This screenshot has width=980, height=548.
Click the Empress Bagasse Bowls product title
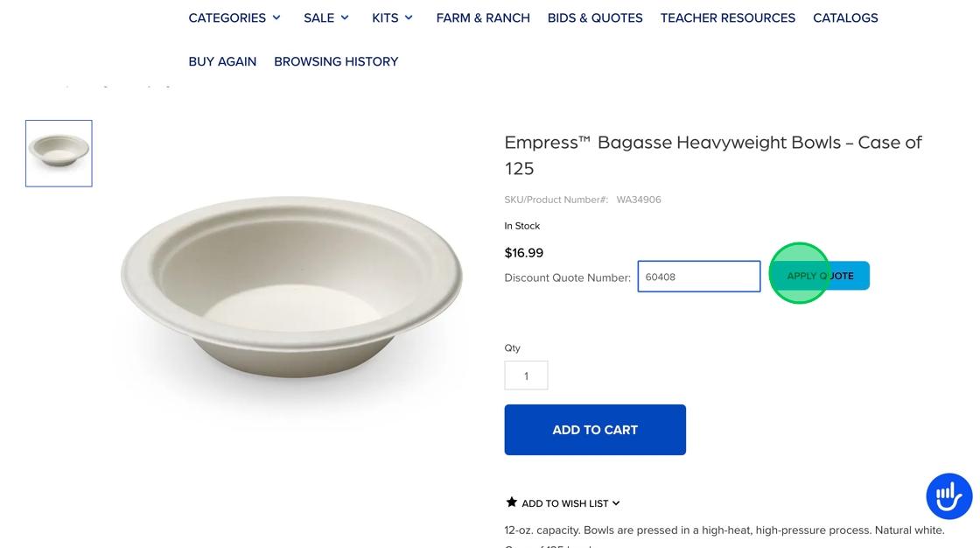coord(713,155)
